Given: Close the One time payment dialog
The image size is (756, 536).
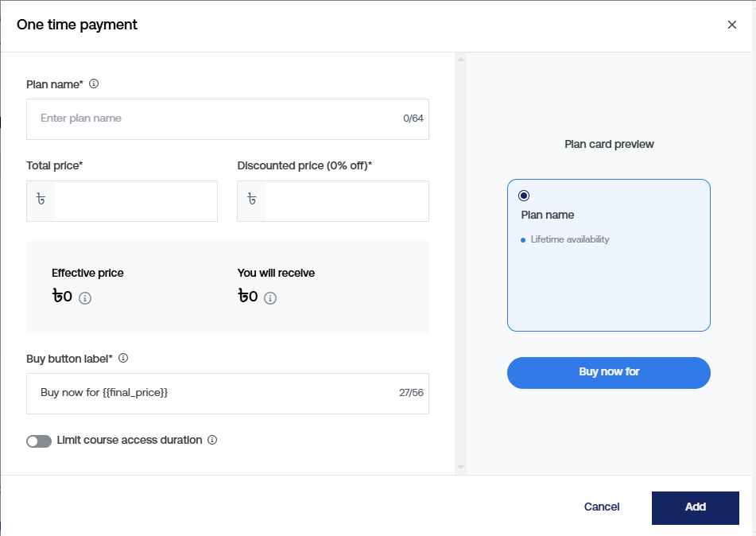Looking at the screenshot, I should click(x=732, y=25).
